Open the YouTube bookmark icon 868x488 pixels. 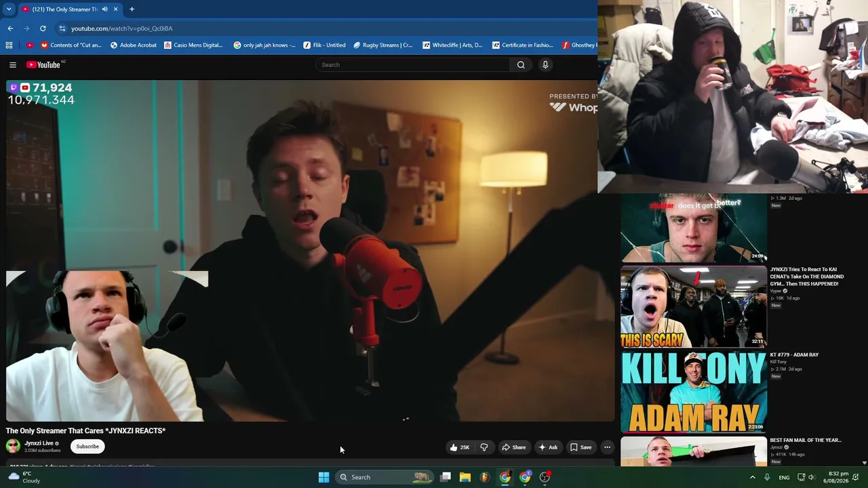point(29,45)
